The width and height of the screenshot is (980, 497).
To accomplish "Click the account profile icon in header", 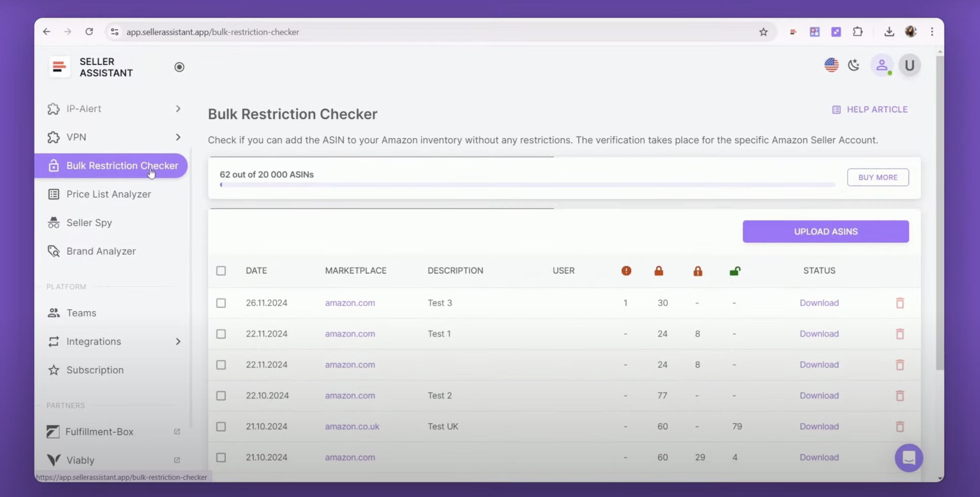I will pyautogui.click(x=882, y=65).
